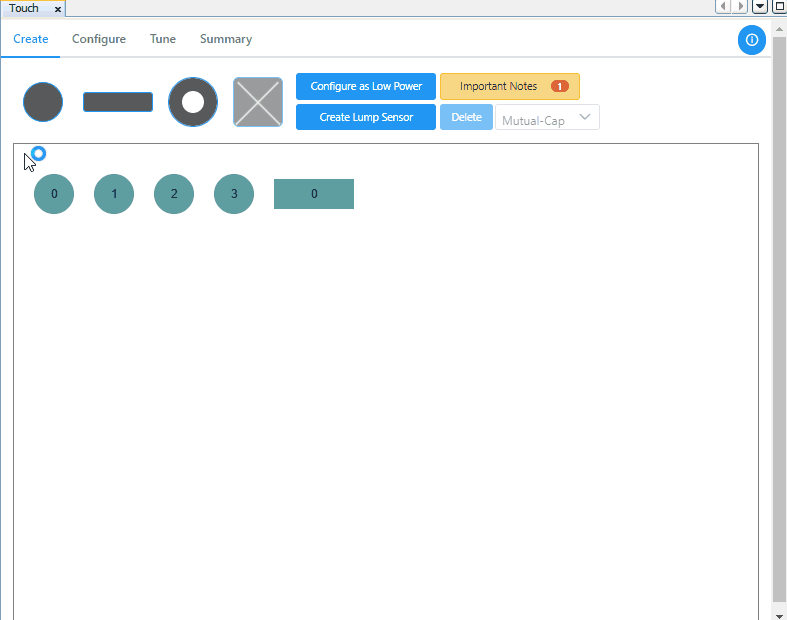Switch to the Tune tab
Screen dimensions: 787x620
tap(163, 39)
